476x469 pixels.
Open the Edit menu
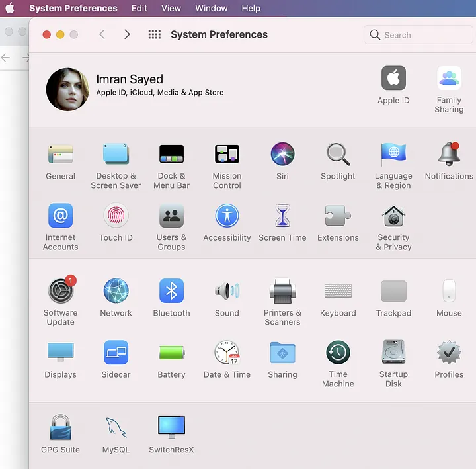pos(139,8)
